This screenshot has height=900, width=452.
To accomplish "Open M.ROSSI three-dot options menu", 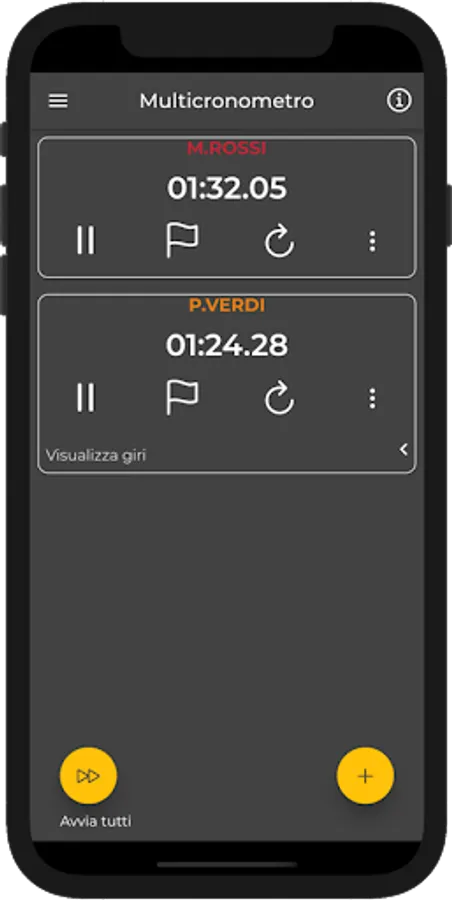I will (372, 241).
